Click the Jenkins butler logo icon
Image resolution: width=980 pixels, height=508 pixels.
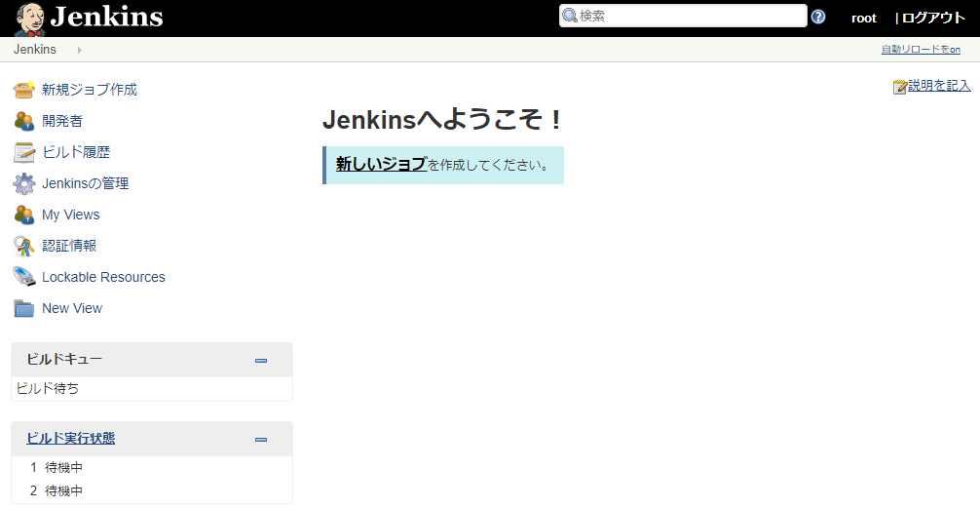pyautogui.click(x=29, y=19)
